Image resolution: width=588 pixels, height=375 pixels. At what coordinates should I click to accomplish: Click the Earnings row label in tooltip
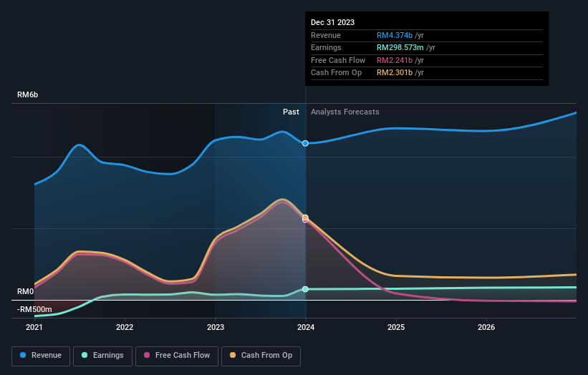326,47
